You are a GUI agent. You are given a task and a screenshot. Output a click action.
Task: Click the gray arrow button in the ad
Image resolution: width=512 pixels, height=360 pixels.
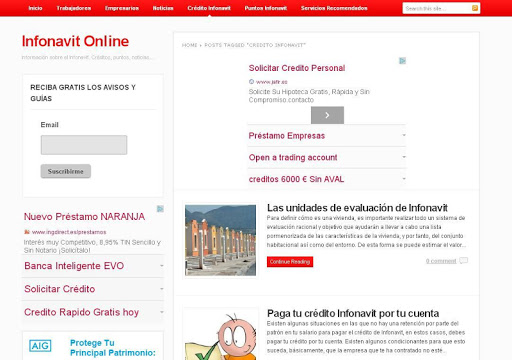pyautogui.click(x=327, y=115)
